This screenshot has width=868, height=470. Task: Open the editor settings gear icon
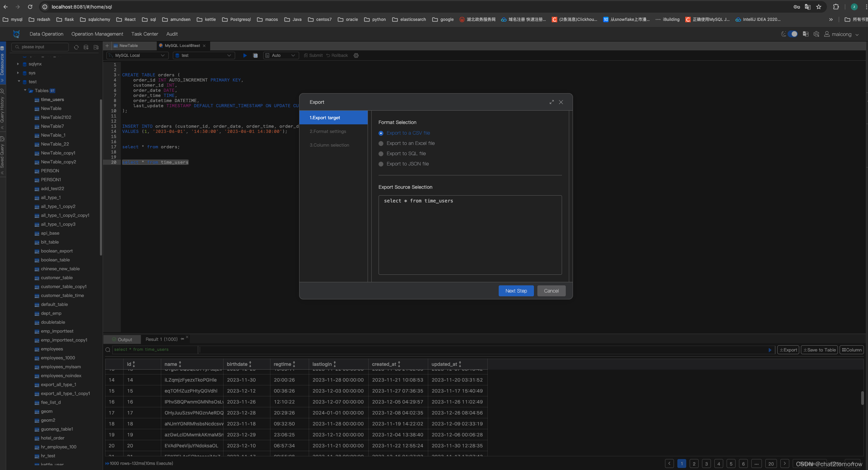pos(356,55)
